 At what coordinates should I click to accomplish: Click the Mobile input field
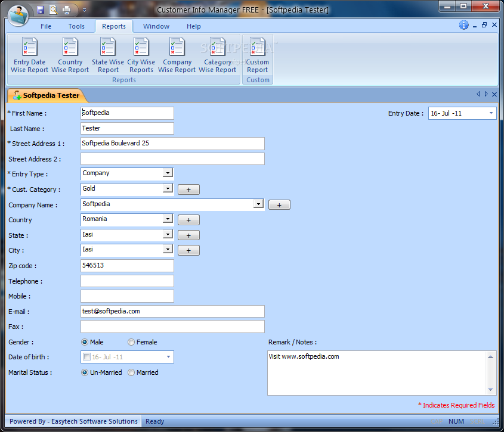pos(127,296)
